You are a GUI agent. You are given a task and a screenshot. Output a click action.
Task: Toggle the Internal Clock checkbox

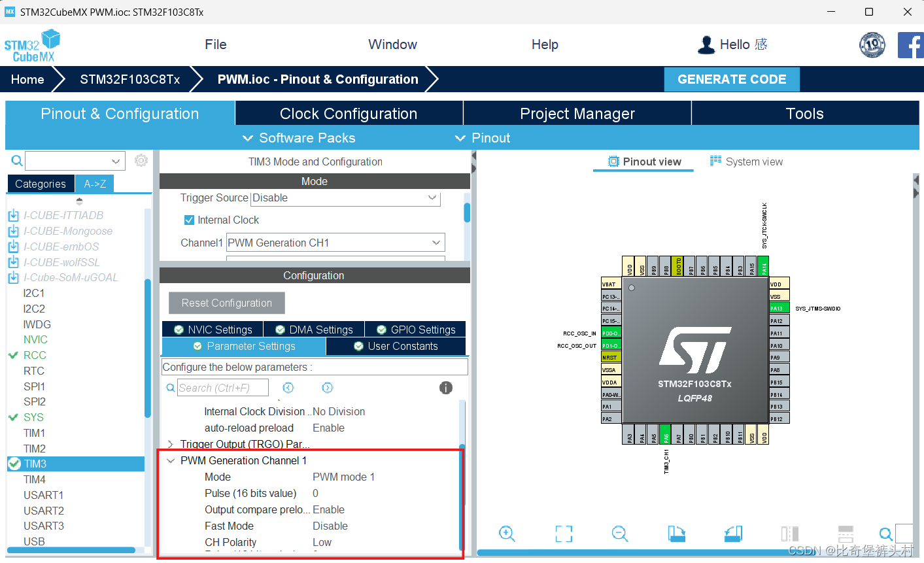189,220
